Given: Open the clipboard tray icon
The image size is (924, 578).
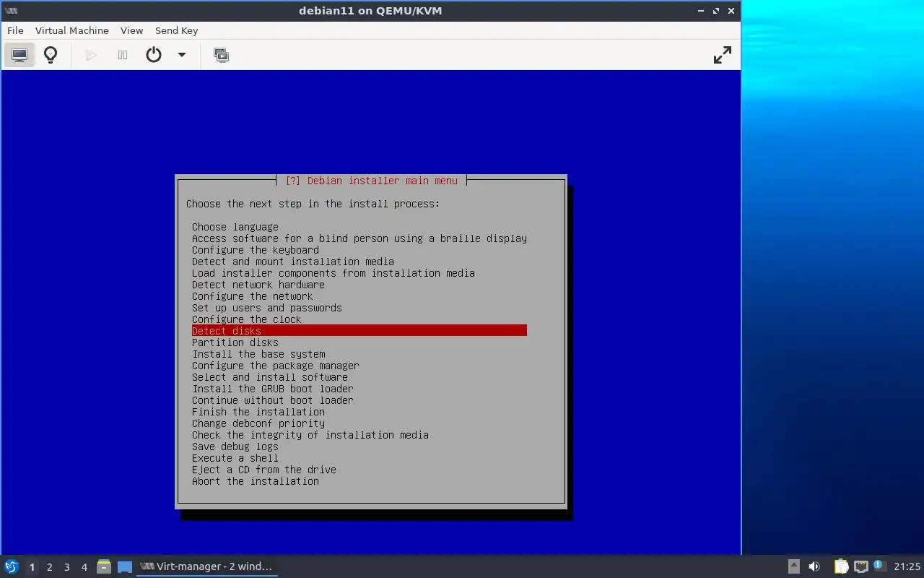Looking at the screenshot, I should (841, 566).
